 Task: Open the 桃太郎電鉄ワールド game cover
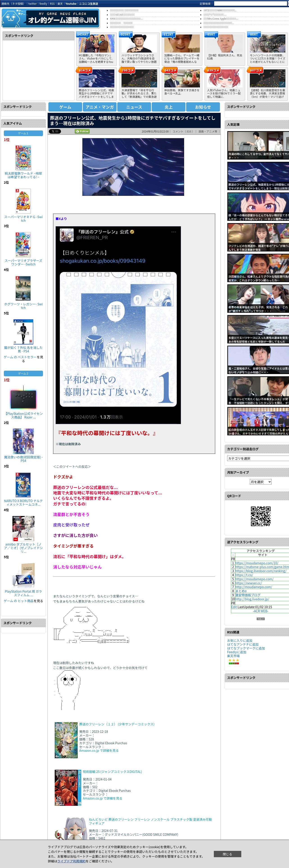(23, 158)
